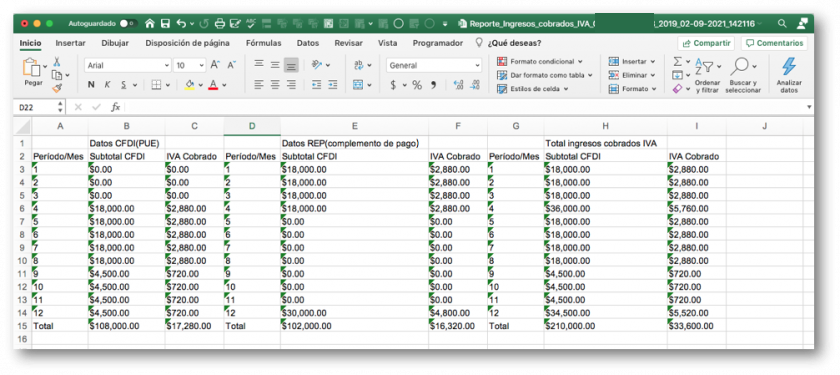Select the cell containing $108,000.00
This screenshot has height=375, width=840.
coord(126,325)
